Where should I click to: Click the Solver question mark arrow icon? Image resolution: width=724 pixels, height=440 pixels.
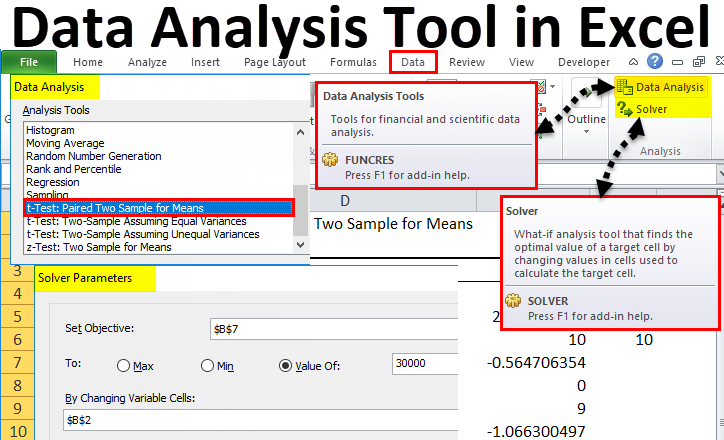[x=625, y=109]
